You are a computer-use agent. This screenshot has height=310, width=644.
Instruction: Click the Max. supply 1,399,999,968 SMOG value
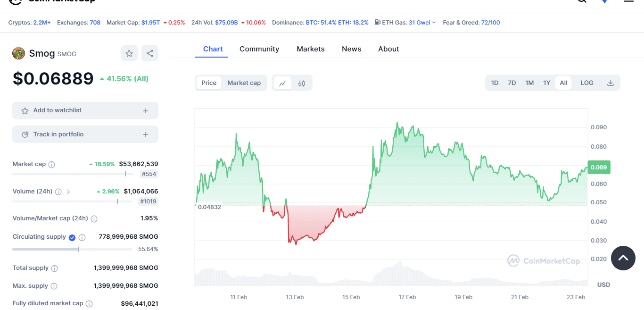tap(126, 286)
